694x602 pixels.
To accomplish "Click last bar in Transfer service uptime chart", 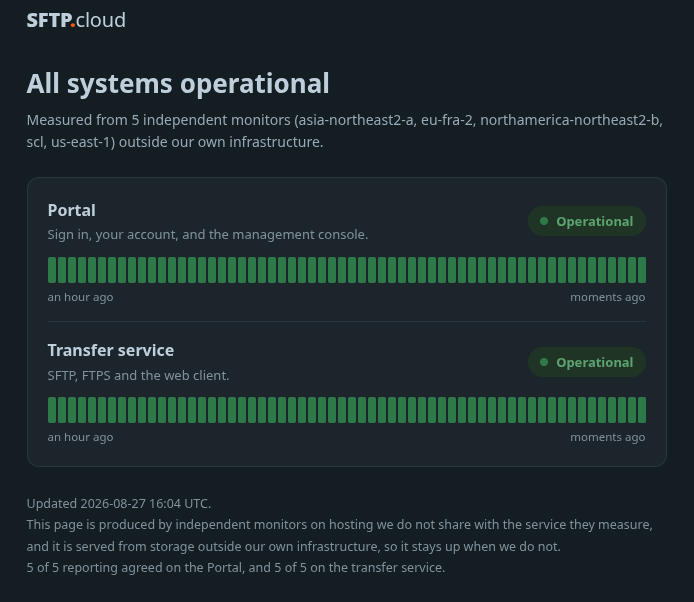I will [x=642, y=410].
